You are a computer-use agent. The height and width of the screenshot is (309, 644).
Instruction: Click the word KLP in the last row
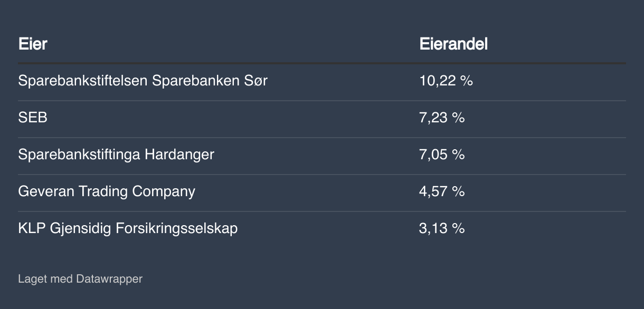[x=31, y=228]
